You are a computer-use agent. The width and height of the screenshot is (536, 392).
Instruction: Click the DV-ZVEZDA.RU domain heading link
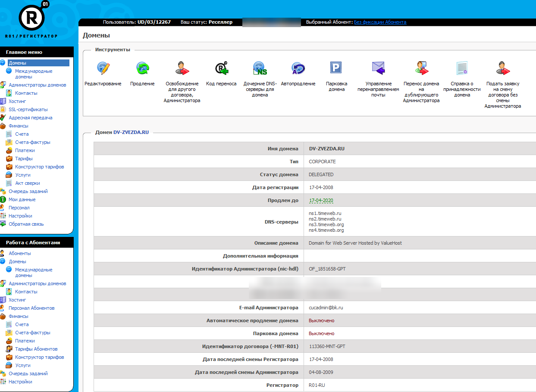[x=131, y=132]
